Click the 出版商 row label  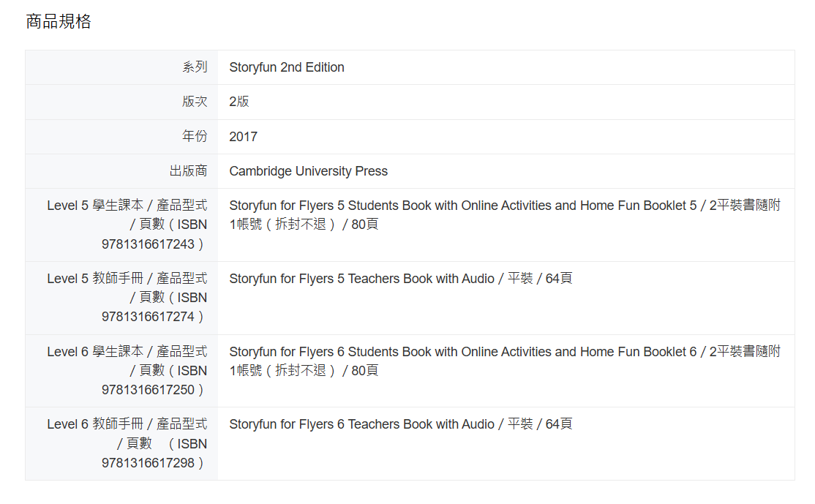(x=188, y=171)
